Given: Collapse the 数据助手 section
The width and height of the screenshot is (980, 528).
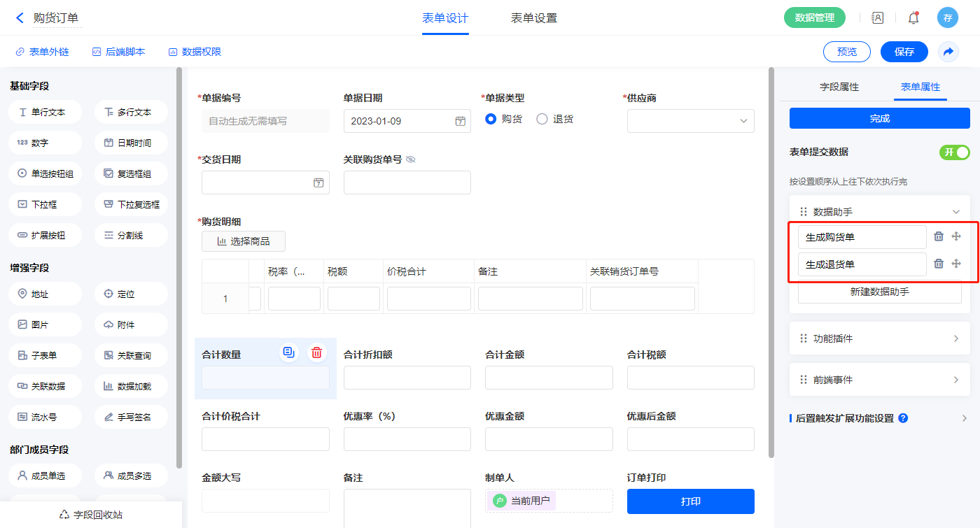Looking at the screenshot, I should coord(955,211).
